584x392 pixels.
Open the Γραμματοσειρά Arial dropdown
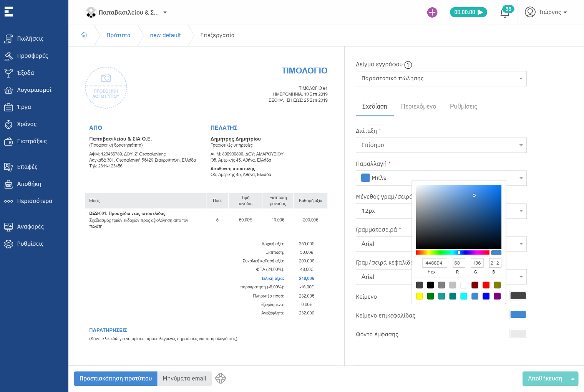pos(441,244)
